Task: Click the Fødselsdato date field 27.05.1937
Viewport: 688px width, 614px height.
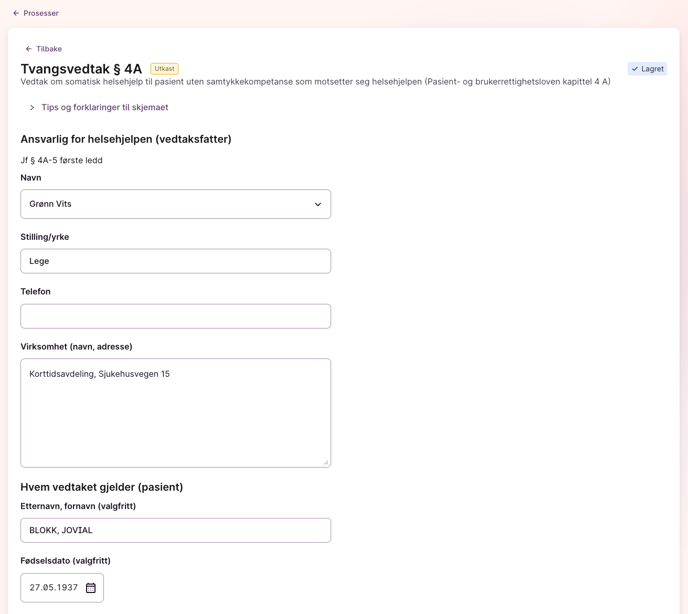Action: [x=62, y=588]
